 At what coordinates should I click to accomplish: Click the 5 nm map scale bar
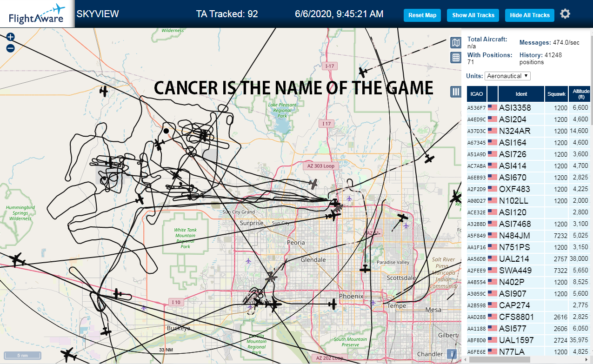[22, 356]
